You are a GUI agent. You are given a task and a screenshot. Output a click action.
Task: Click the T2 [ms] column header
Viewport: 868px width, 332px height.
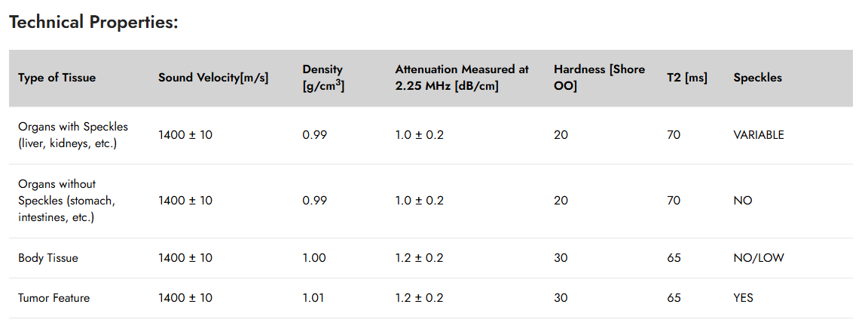(686, 78)
